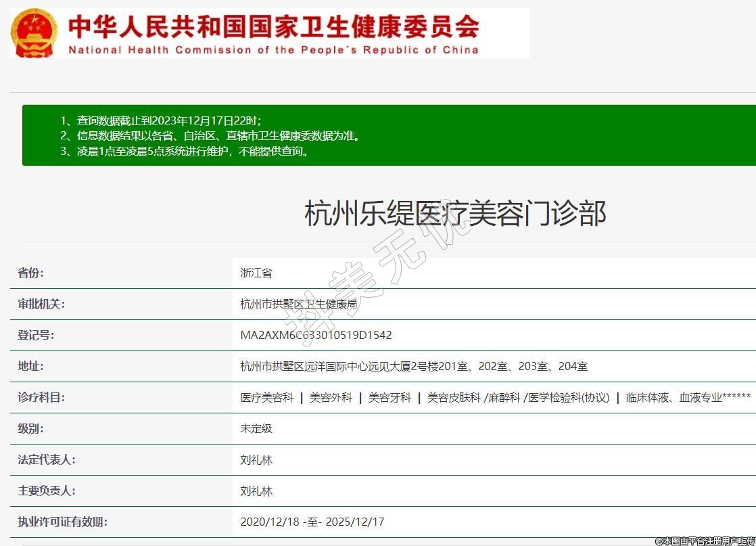
Task: Click 刘礼林 in the 法定代表人 row
Action: [x=256, y=459]
